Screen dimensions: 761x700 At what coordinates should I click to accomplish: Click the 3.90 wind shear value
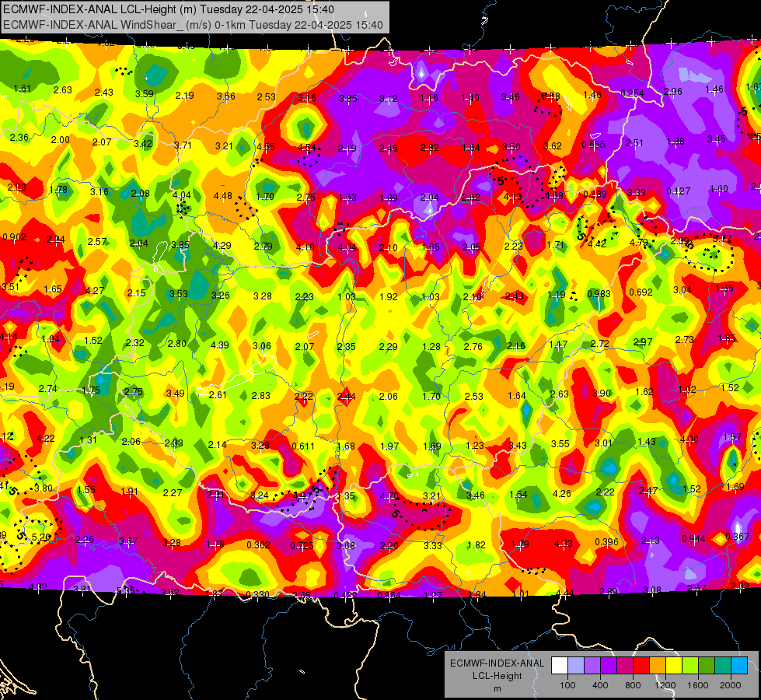[x=602, y=393]
